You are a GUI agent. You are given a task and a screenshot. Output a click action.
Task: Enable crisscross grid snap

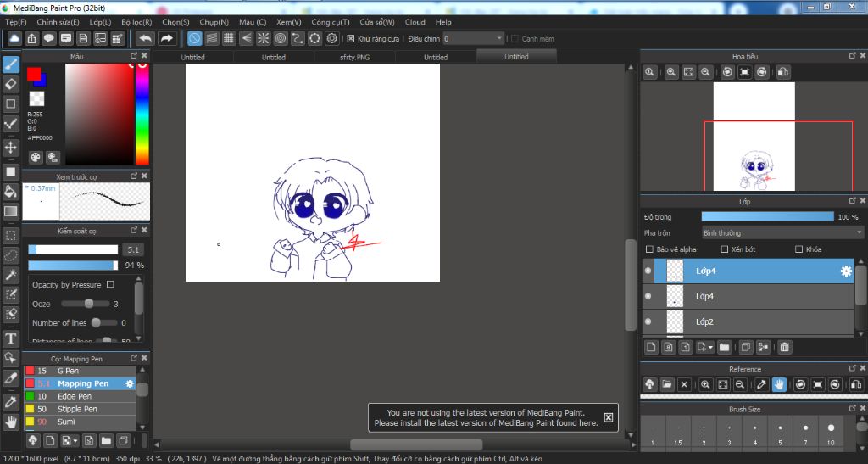229,38
